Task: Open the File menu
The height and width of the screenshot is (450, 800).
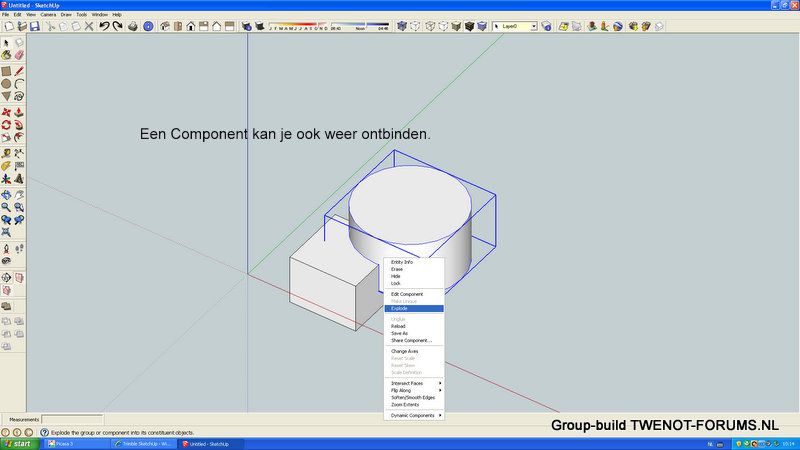Action: click(x=6, y=15)
